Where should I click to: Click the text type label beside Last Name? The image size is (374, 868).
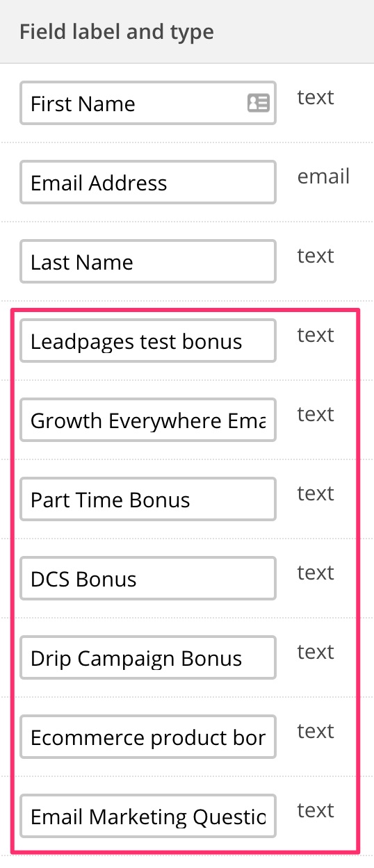point(316,256)
